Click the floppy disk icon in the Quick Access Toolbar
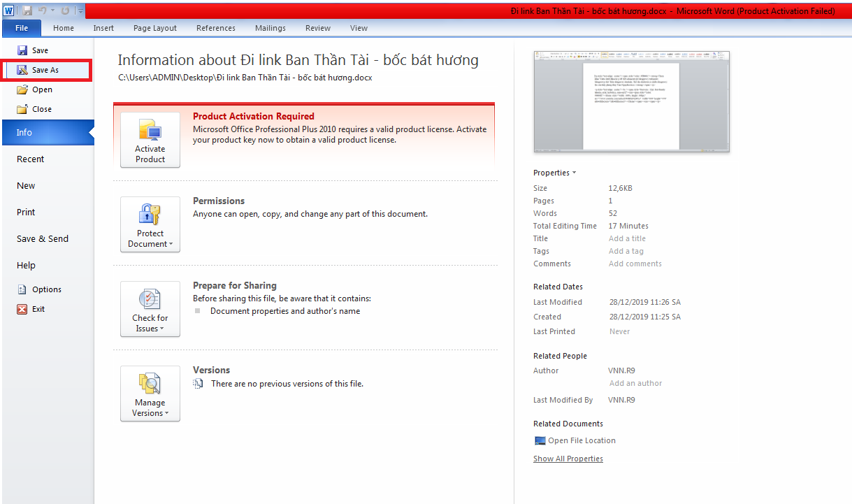Viewport: 852px width, 504px height. point(27,10)
